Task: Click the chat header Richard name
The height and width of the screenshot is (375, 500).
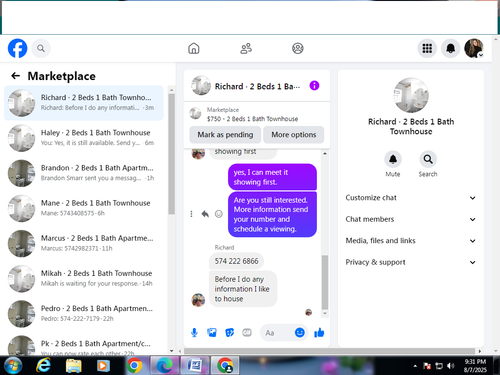Action: coord(257,86)
